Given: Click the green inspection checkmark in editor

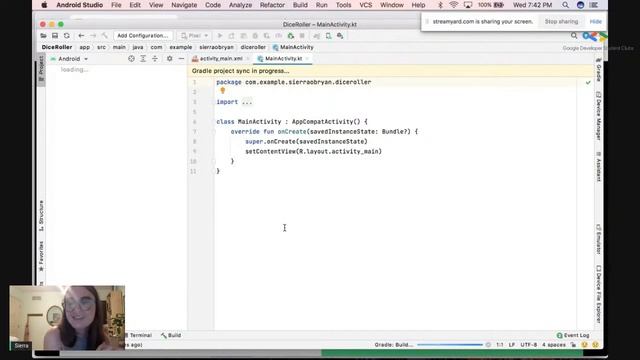Looking at the screenshot, I should click(x=588, y=82).
